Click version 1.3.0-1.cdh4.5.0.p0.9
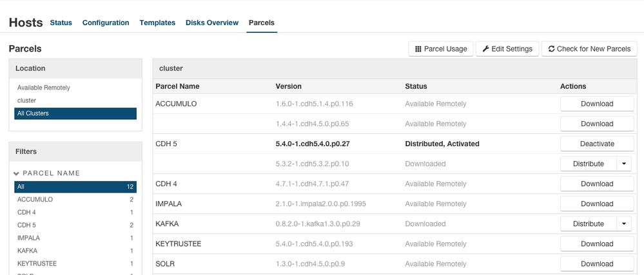 tap(311, 264)
